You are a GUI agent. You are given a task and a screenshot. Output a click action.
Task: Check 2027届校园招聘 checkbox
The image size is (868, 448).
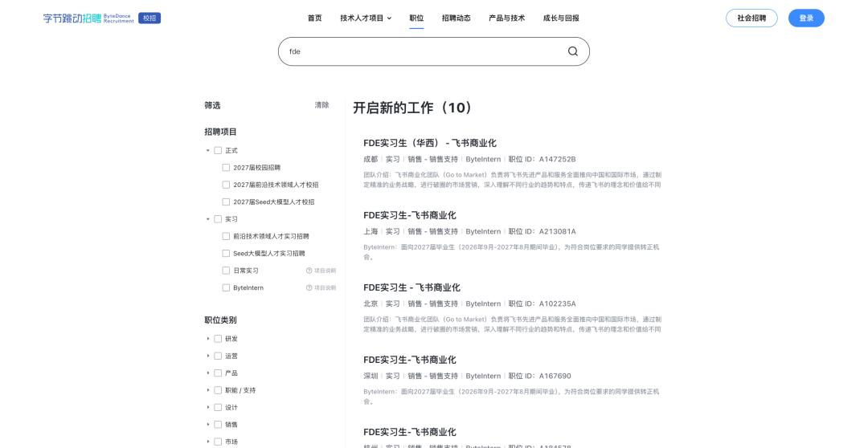pos(226,168)
